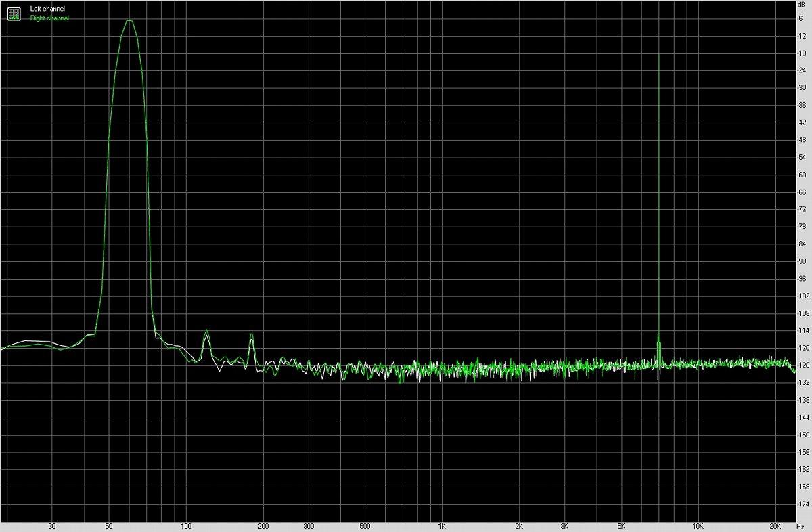This screenshot has width=812, height=532.
Task: Click the spectrum analyzer icon in top-left corner
Action: (13, 12)
